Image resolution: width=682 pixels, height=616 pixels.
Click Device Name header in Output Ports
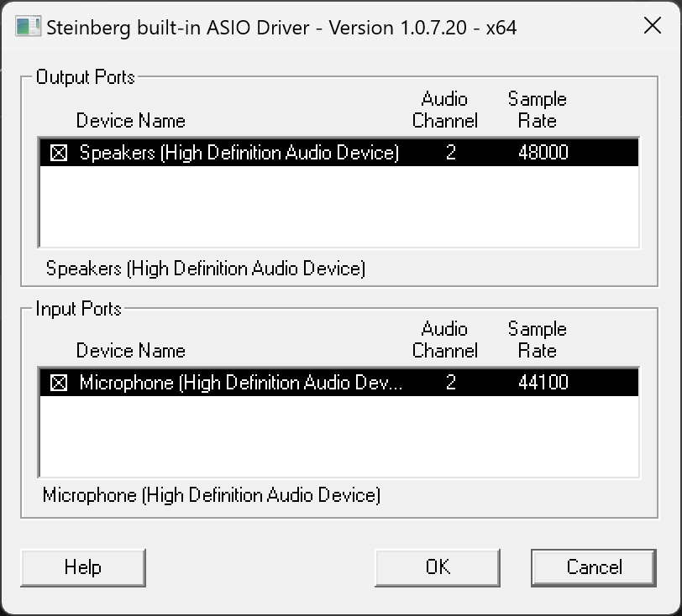130,121
